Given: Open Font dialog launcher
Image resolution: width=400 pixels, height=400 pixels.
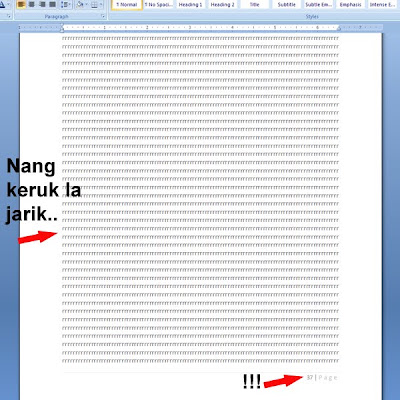Looking at the screenshot, I should 9,16.
